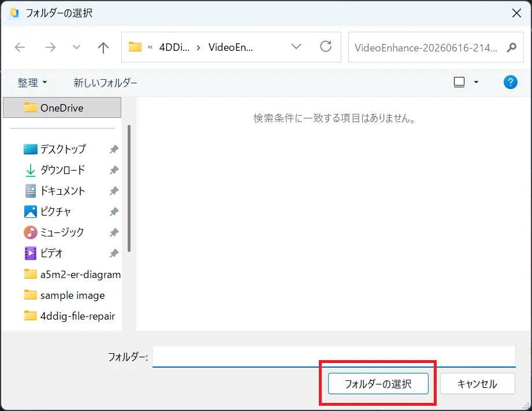Open the 4ddig-file-repair folder
532x411 pixels.
(x=69, y=316)
